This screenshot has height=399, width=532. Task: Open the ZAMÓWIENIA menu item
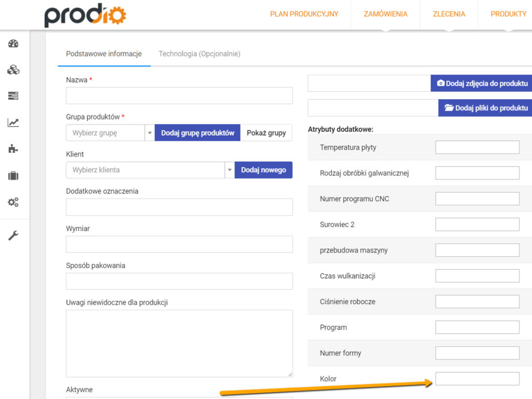pos(385,14)
